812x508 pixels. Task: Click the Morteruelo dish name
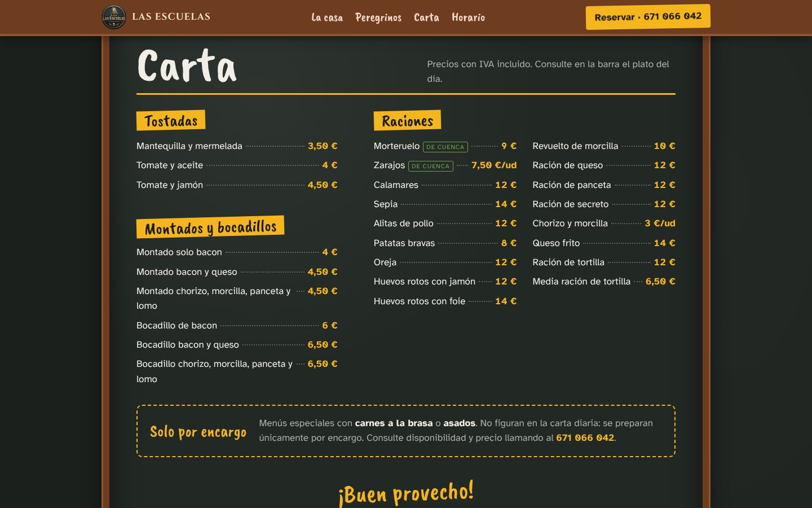[x=396, y=146]
